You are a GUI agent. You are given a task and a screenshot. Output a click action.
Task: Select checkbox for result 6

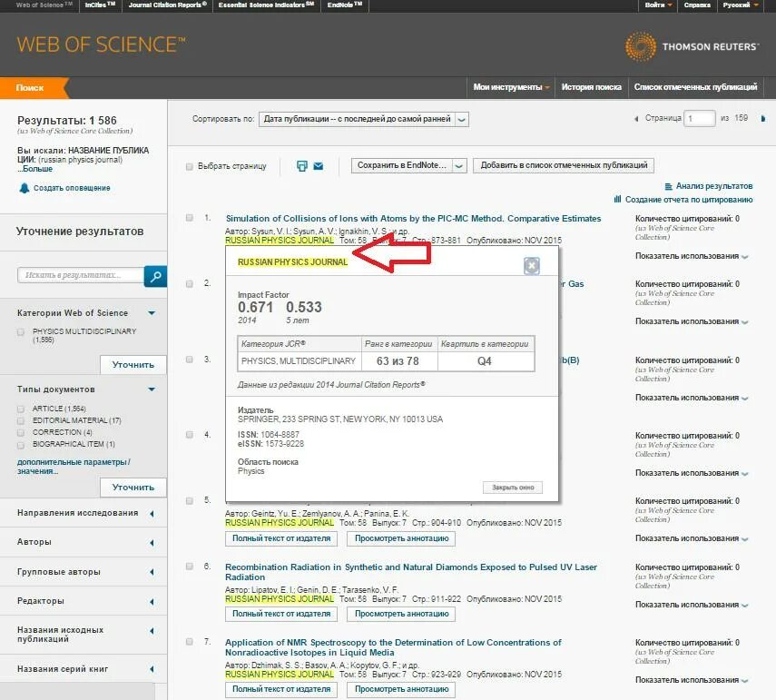[189, 567]
